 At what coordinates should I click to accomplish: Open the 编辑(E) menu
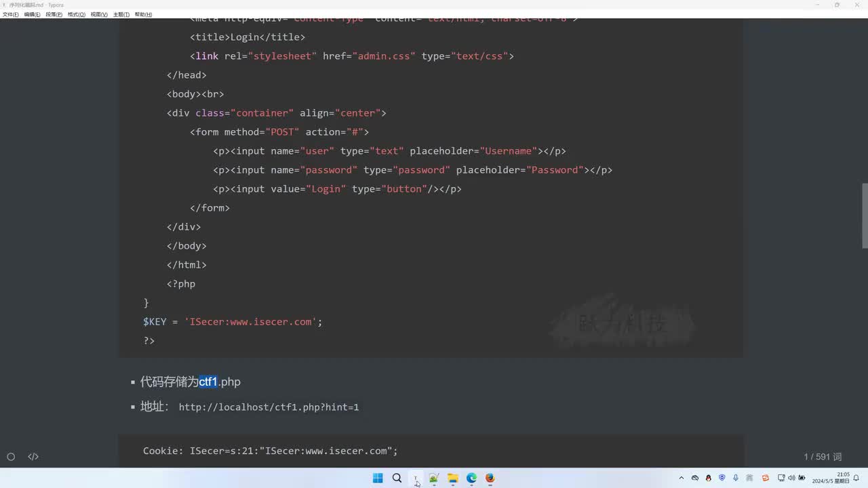tap(33, 14)
